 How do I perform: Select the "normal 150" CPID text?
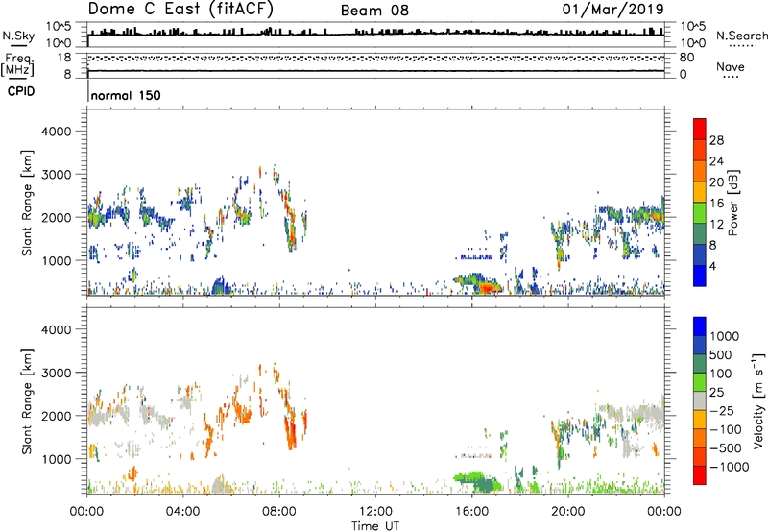click(x=126, y=95)
